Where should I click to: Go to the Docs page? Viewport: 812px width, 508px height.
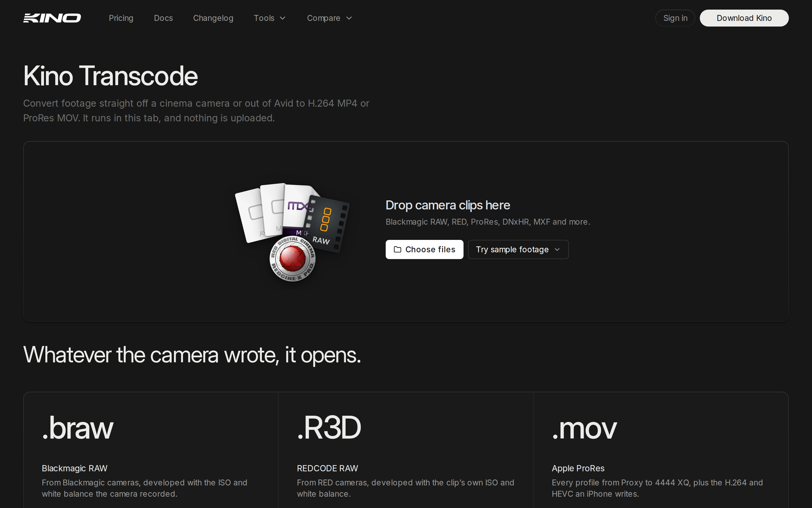[164, 18]
